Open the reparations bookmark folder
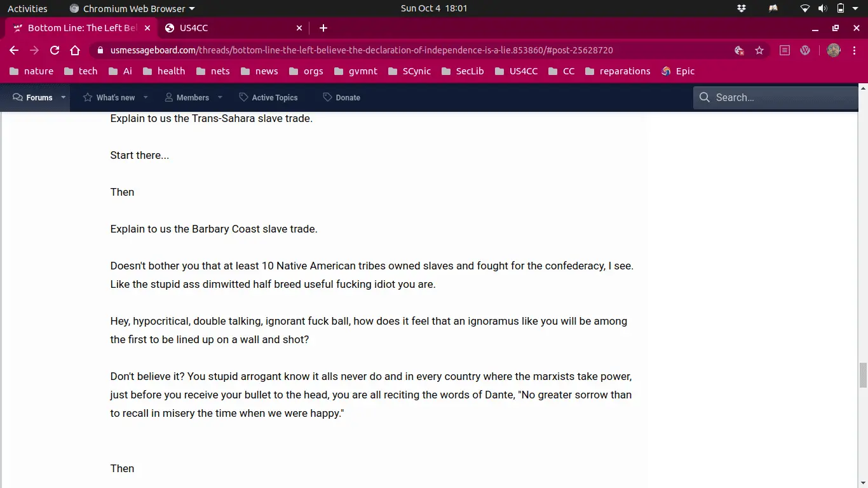The width and height of the screenshot is (868, 488). click(x=617, y=71)
